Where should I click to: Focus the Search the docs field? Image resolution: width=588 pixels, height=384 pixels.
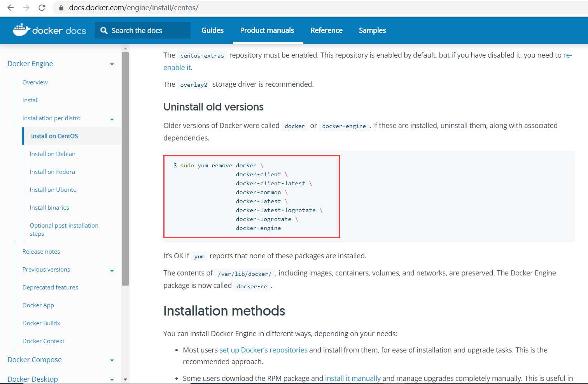[x=143, y=30]
